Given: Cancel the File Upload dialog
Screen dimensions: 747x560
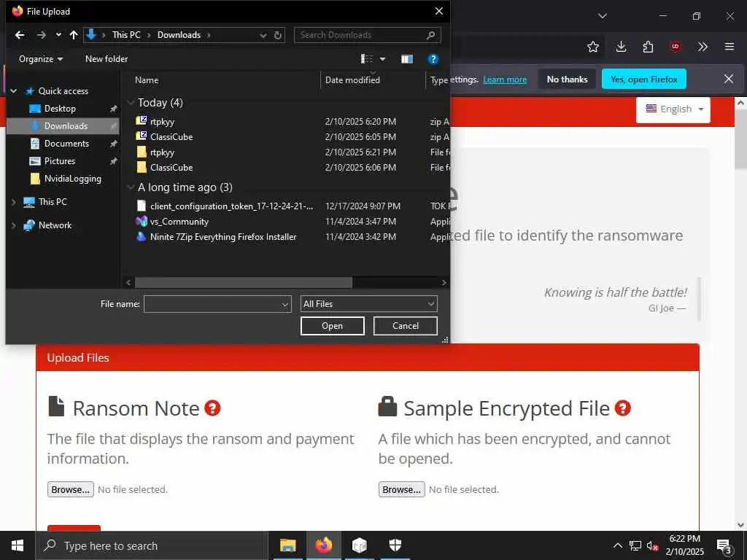Looking at the screenshot, I should coord(405,326).
